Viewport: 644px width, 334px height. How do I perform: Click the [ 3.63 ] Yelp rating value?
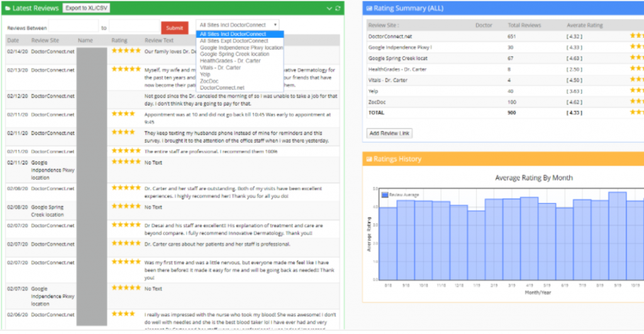pos(574,91)
